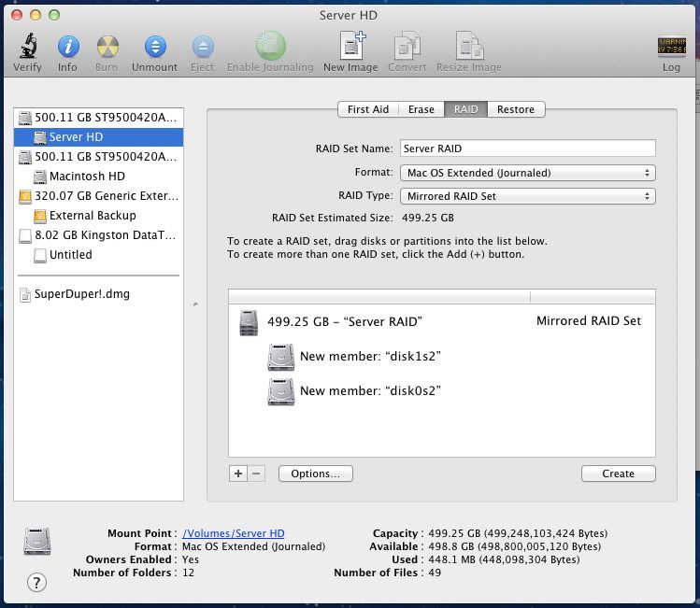Open the /Volumes/Server HD mount point link
This screenshot has width=700, height=608.
pos(233,533)
